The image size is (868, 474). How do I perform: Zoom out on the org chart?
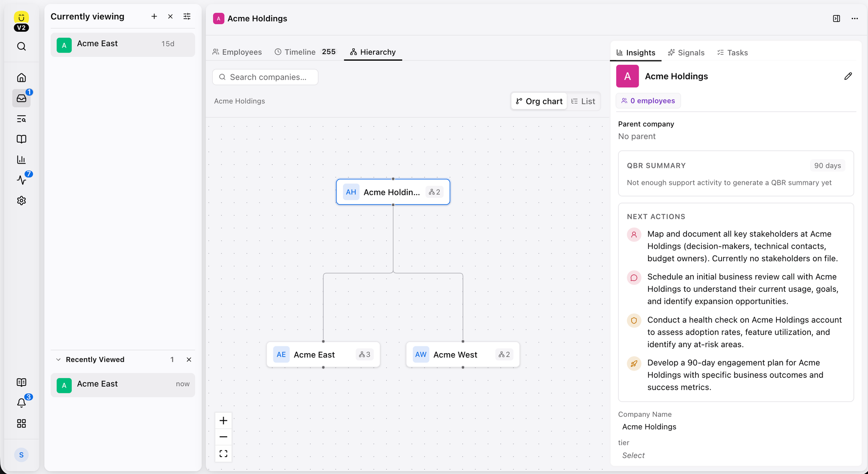(223, 437)
